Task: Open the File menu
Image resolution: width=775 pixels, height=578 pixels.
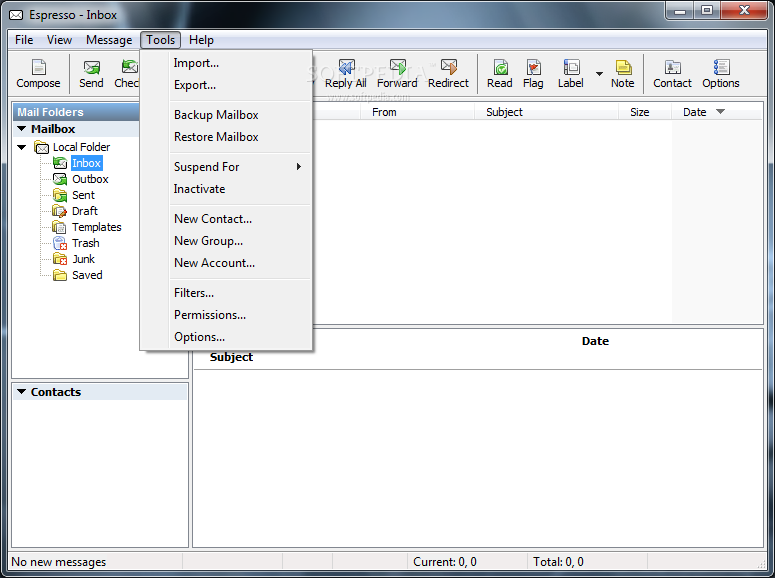Action: (x=24, y=40)
